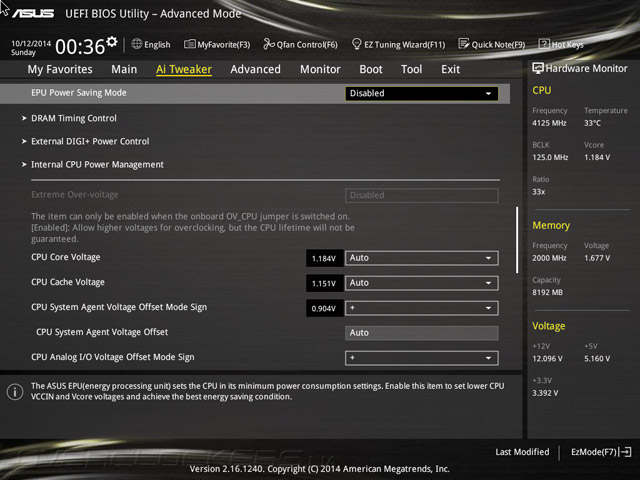This screenshot has width=640, height=480.
Task: Click the 3.392 V reading
Action: coord(545,393)
